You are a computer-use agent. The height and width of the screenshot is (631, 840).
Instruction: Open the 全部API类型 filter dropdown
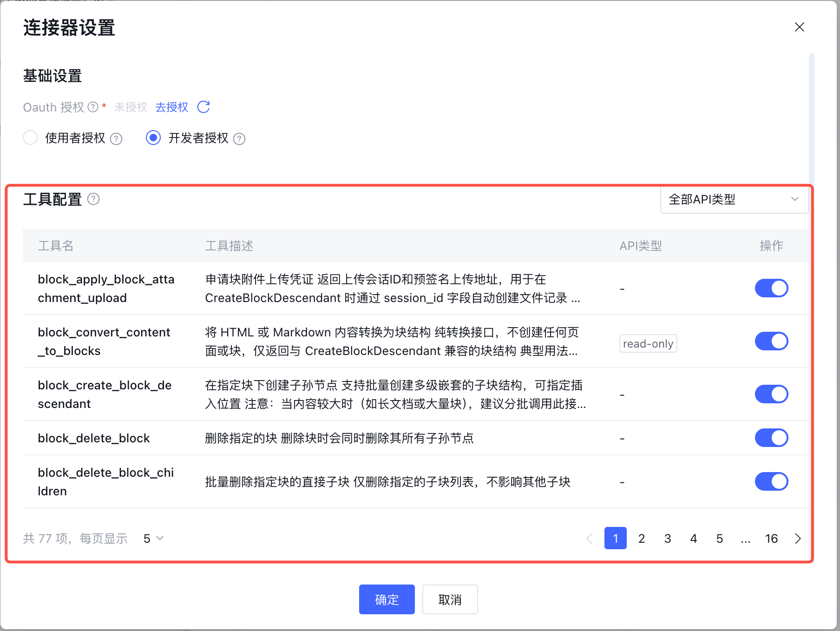734,199
